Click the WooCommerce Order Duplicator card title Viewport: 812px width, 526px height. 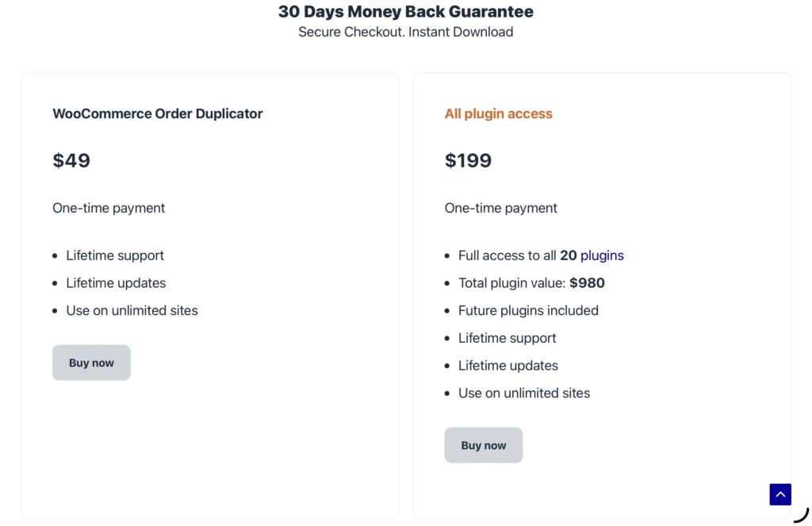tap(157, 113)
